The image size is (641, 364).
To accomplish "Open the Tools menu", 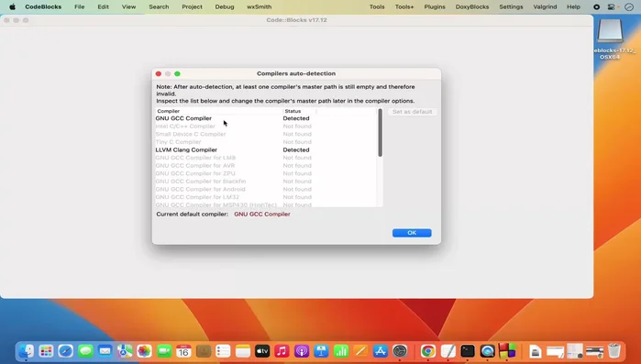I will [377, 7].
